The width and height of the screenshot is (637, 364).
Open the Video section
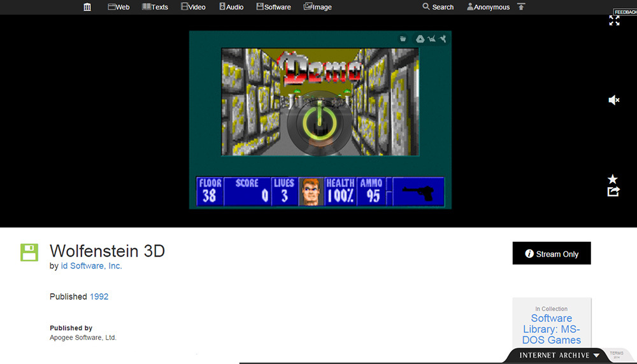(x=193, y=7)
